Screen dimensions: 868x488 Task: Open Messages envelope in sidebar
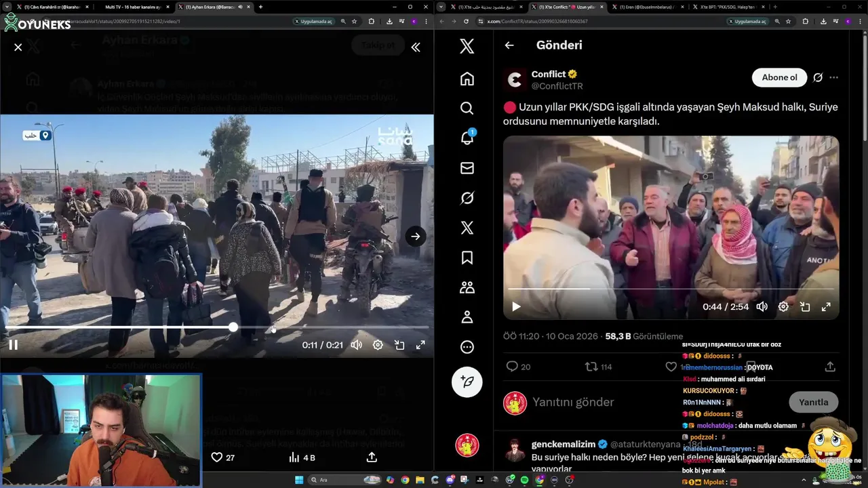pos(467,168)
